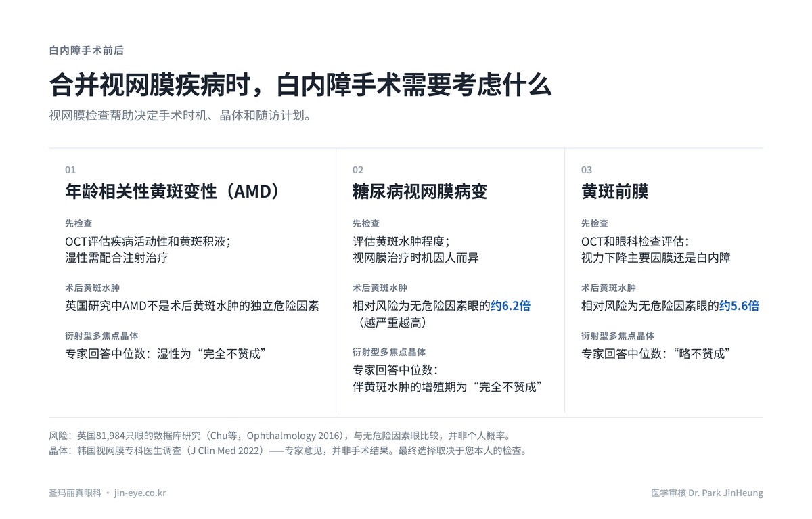Click the heading '黄斑前膜'
Image resolution: width=812 pixels, height=519 pixels.
(615, 191)
